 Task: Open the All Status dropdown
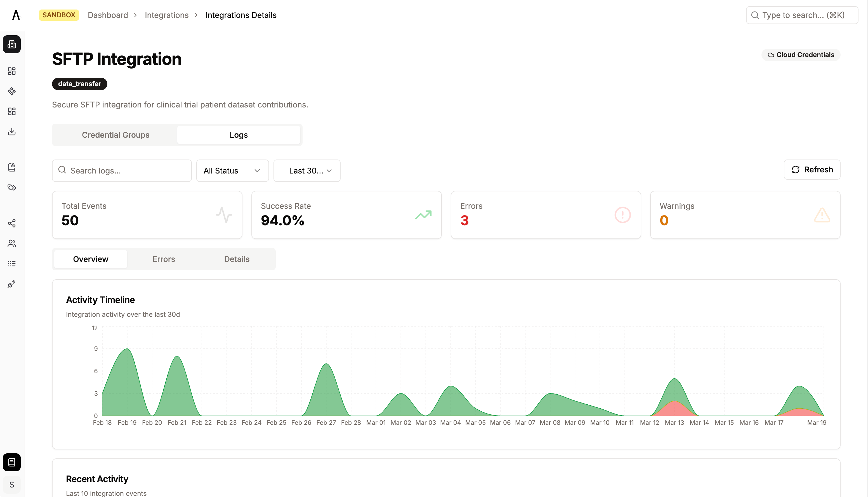tap(232, 171)
